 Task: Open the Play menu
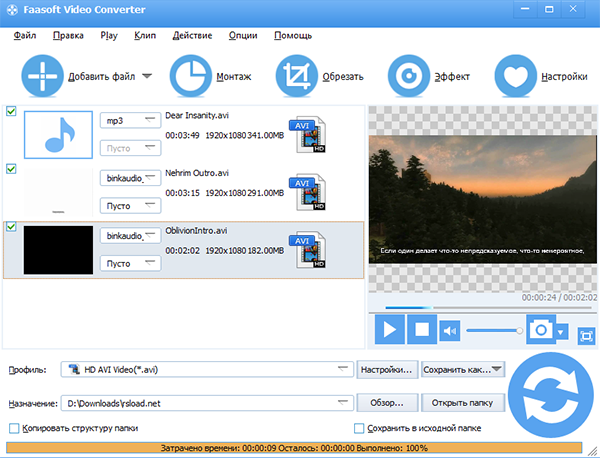click(x=109, y=35)
